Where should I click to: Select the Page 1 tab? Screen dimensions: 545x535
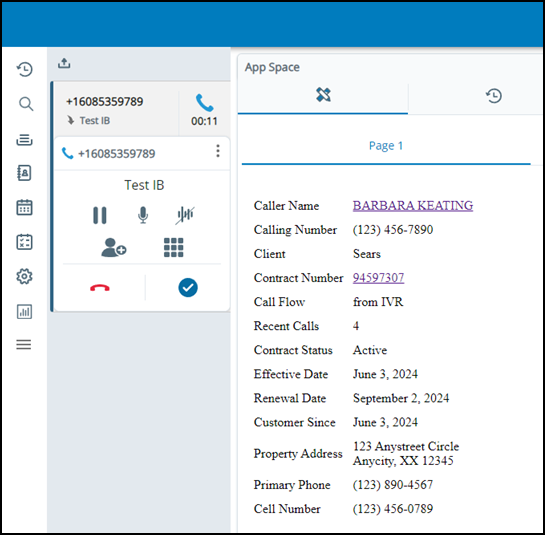(386, 146)
